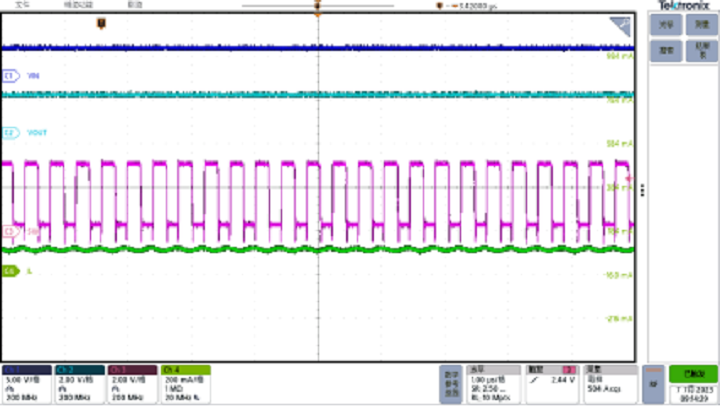Click the C2 VOUT channel handle
This screenshot has height=407, width=720.
coord(12,132)
